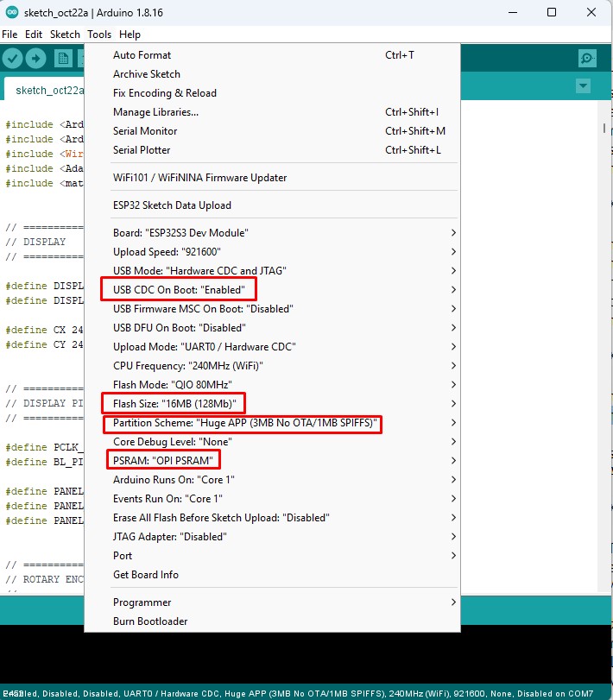Expand Partition Scheme Huge APP submenu
The height and width of the screenshot is (700, 613).
click(272, 423)
